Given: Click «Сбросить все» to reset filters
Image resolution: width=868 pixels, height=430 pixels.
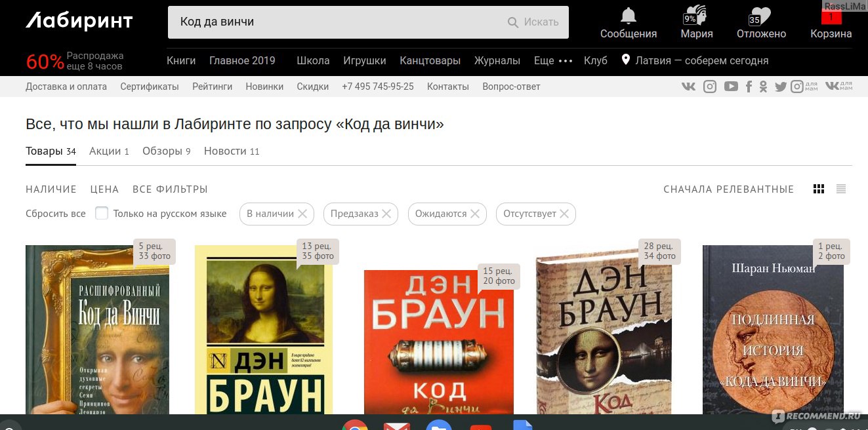Looking at the screenshot, I should (56, 214).
